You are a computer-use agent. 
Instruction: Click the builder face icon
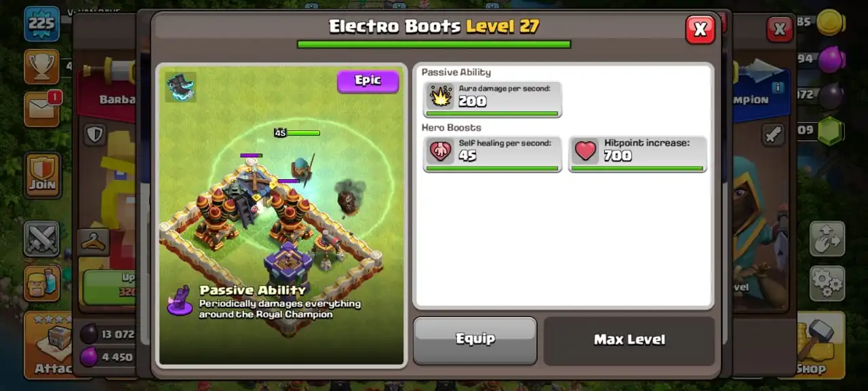click(x=41, y=283)
